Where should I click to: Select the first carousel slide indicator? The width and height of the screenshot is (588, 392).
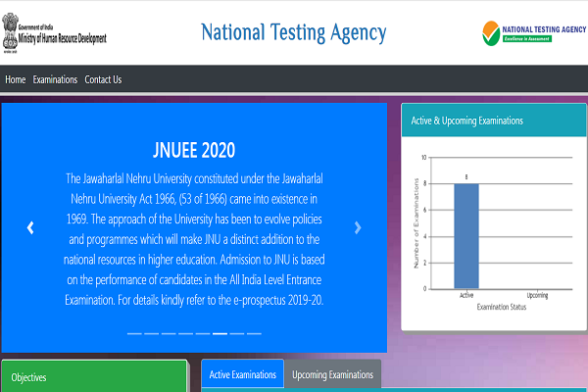[x=134, y=333]
